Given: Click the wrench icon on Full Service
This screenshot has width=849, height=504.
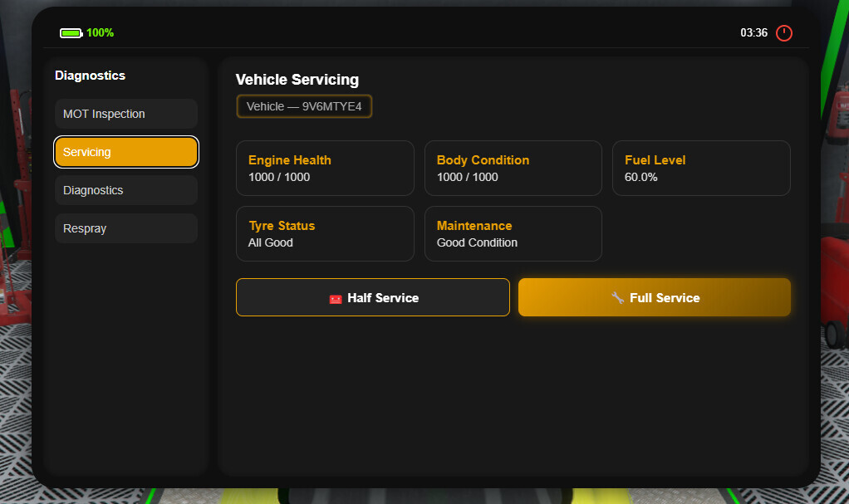Looking at the screenshot, I should 617,297.
